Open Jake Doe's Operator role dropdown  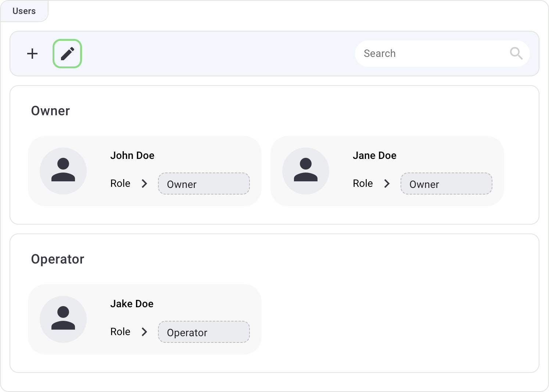tap(204, 332)
